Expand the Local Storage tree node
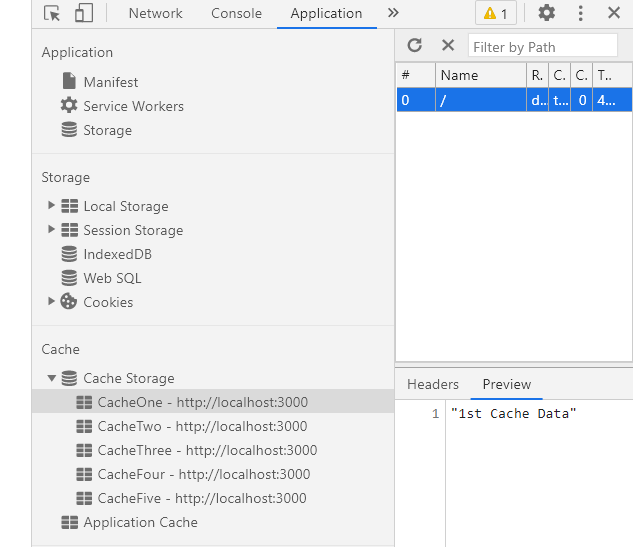The height and width of the screenshot is (547, 633). 51,205
